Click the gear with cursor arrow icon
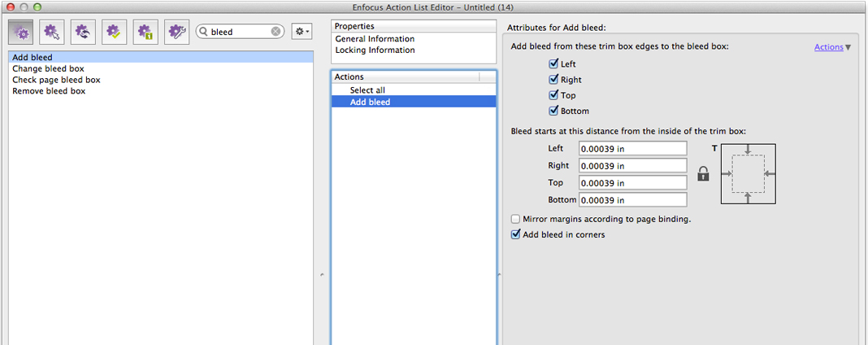 [52, 32]
